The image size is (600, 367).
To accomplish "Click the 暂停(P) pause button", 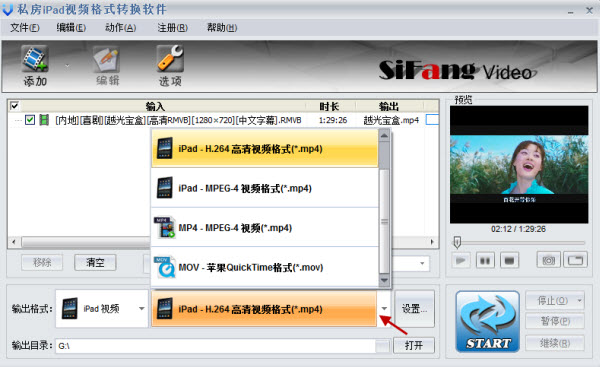I will tap(555, 321).
